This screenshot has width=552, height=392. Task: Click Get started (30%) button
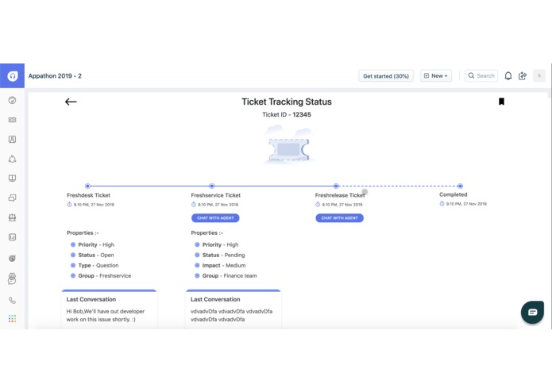tap(386, 76)
